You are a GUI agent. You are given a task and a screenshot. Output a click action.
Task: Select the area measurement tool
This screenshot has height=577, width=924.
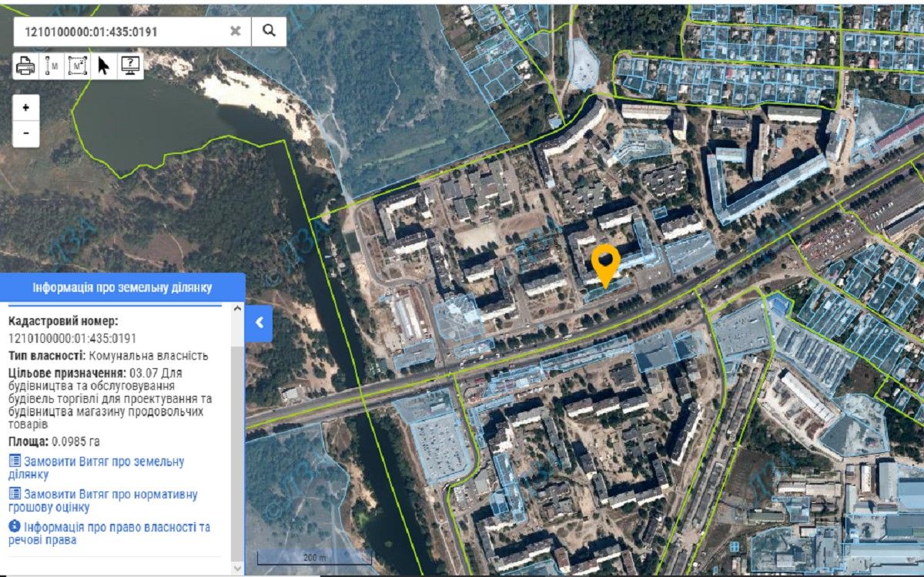point(77,66)
